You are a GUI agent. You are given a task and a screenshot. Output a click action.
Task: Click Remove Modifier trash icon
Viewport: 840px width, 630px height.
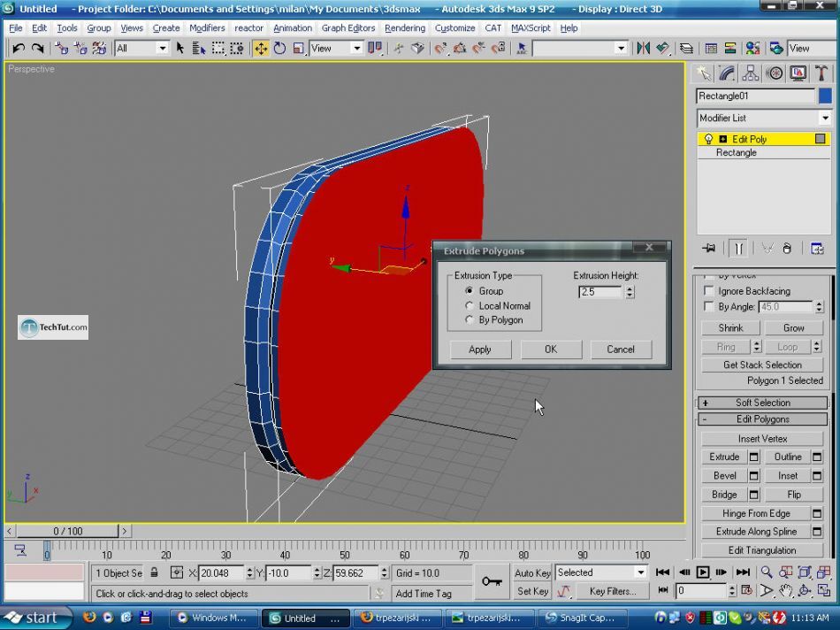point(786,249)
